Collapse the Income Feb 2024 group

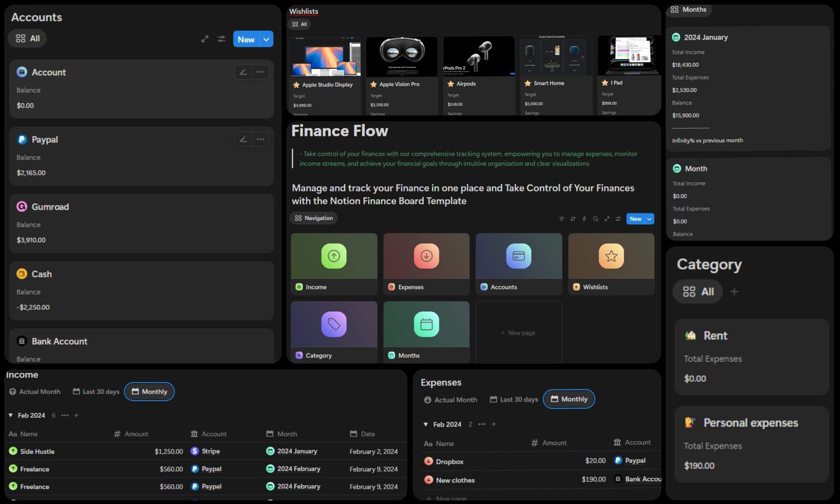tap(10, 415)
